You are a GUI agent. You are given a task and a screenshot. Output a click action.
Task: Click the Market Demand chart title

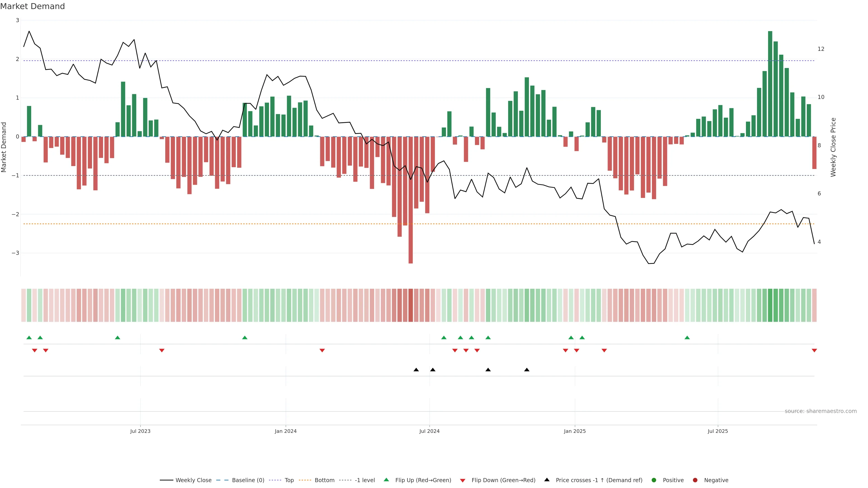tap(33, 6)
